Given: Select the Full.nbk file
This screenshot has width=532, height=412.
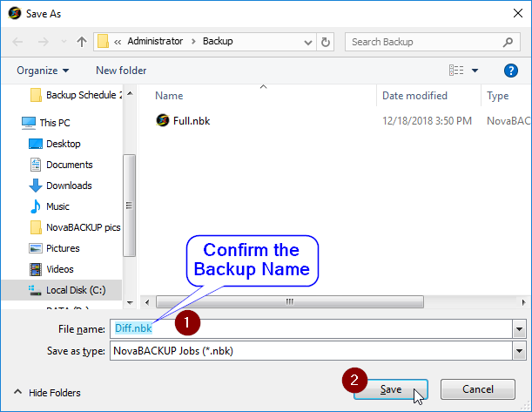Looking at the screenshot, I should (x=192, y=121).
